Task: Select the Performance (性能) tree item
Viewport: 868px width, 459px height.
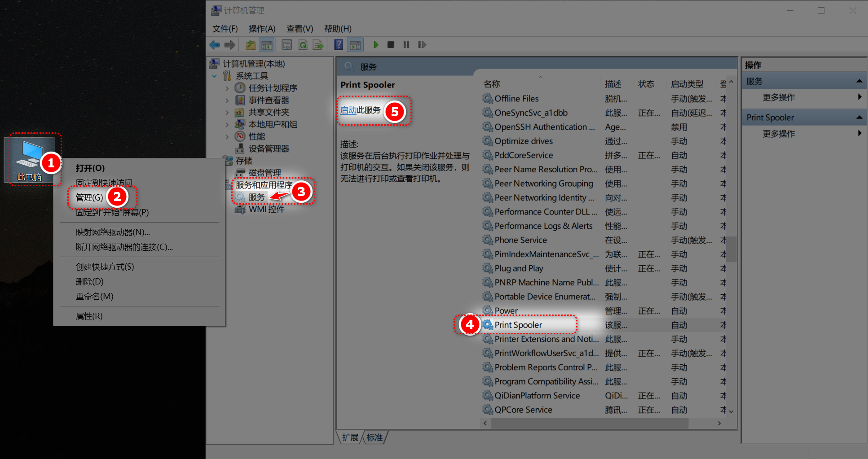Action: pyautogui.click(x=256, y=136)
